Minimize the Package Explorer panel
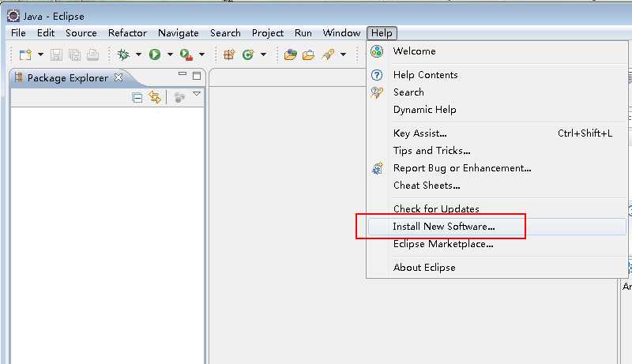632x364 pixels. coord(182,73)
